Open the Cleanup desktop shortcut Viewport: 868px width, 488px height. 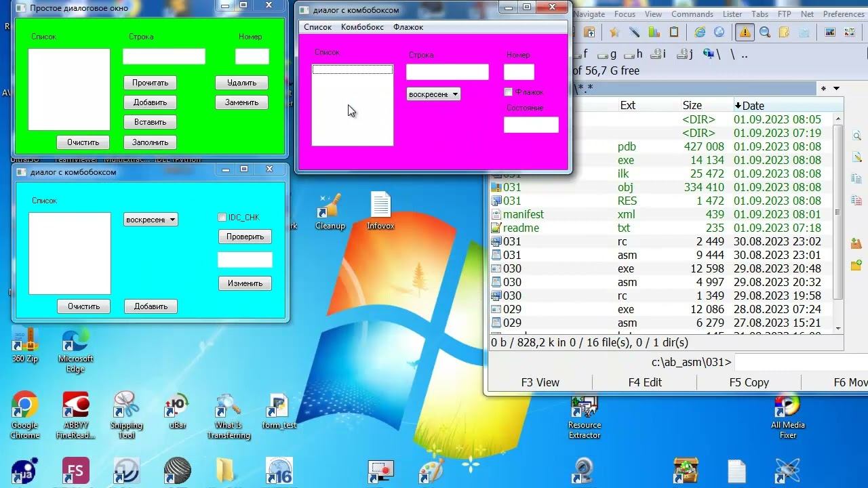[x=330, y=211]
